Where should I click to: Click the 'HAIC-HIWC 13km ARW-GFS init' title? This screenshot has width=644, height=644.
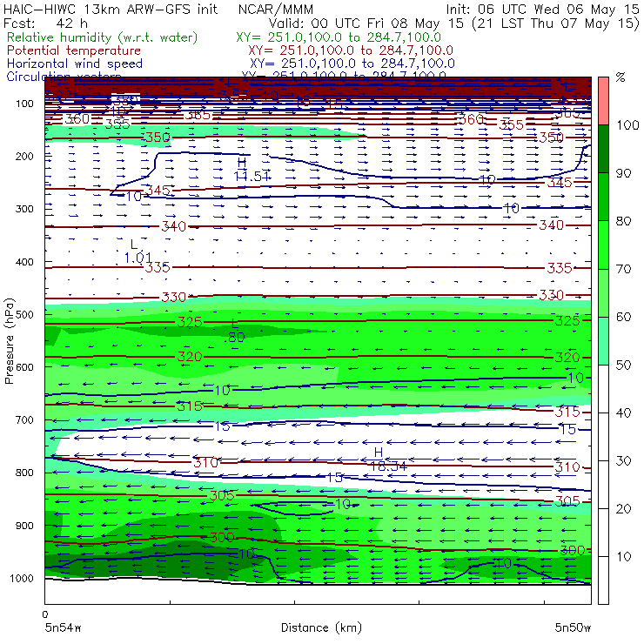point(111,10)
